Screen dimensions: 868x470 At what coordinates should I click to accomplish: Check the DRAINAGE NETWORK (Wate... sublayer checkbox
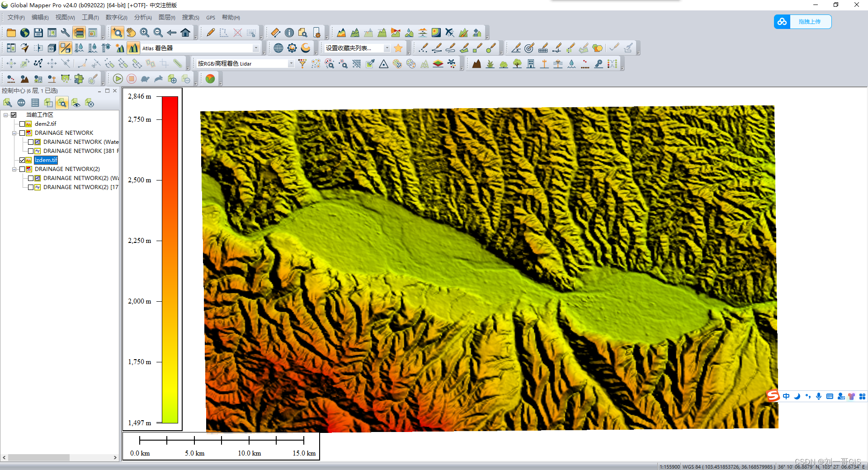[x=31, y=142]
